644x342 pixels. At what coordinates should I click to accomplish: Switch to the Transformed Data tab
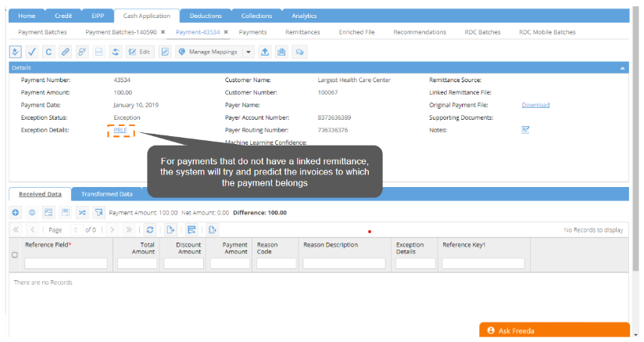point(107,194)
